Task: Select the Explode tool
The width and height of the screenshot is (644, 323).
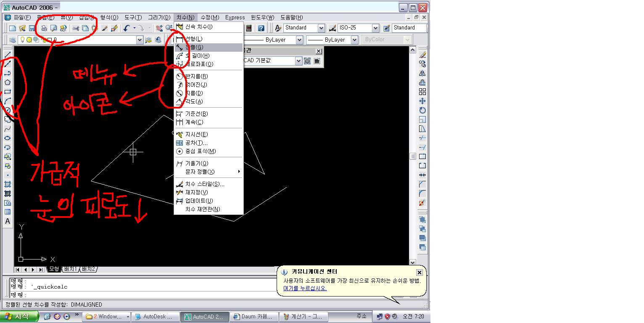Action: pos(422,203)
